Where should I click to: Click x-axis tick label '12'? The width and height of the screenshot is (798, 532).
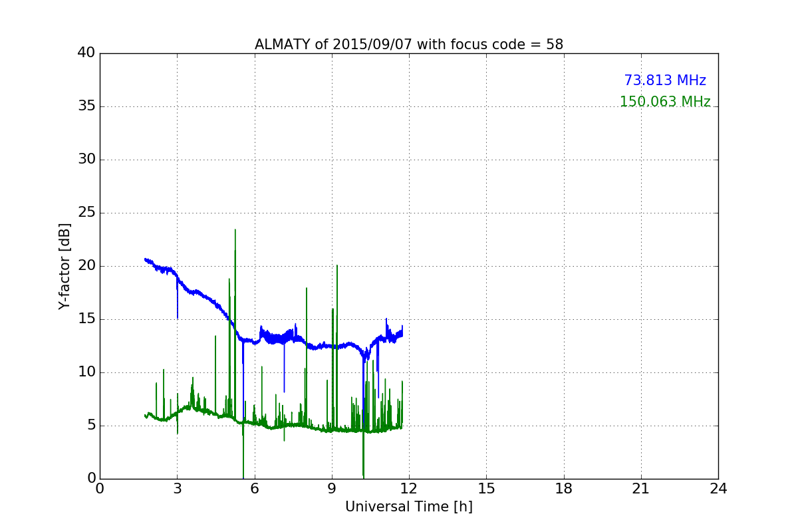(x=409, y=489)
